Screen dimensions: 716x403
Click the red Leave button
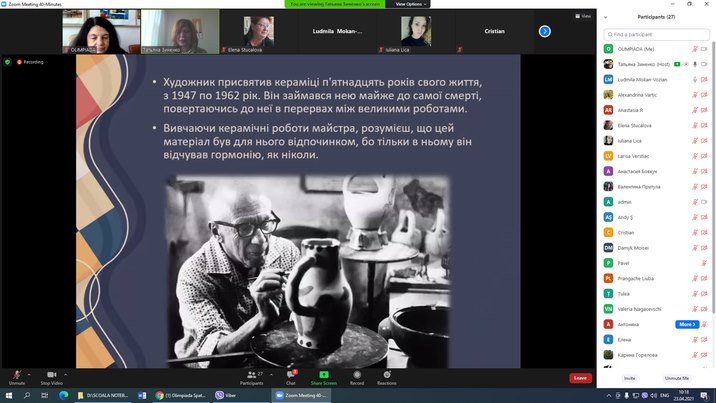coord(580,378)
